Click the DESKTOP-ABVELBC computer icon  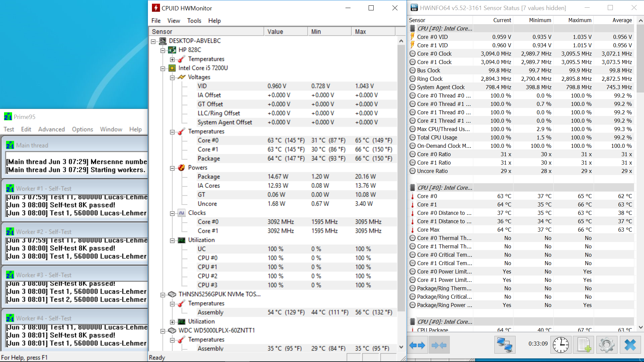pyautogui.click(x=163, y=41)
